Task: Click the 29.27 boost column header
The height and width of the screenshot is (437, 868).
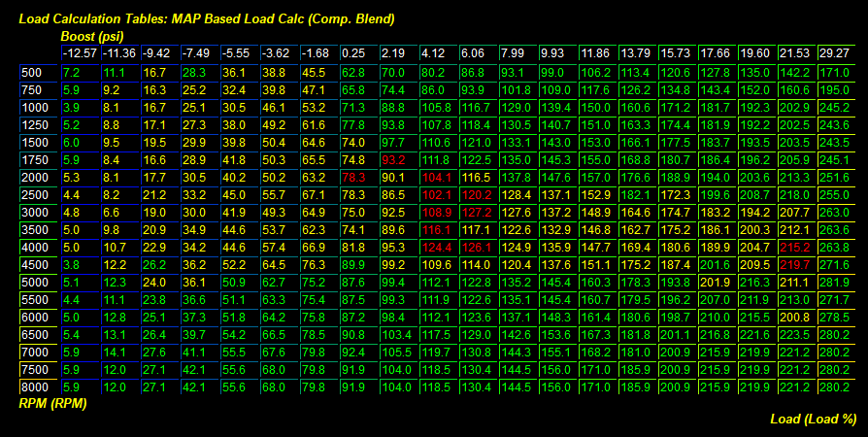Action: [835, 52]
